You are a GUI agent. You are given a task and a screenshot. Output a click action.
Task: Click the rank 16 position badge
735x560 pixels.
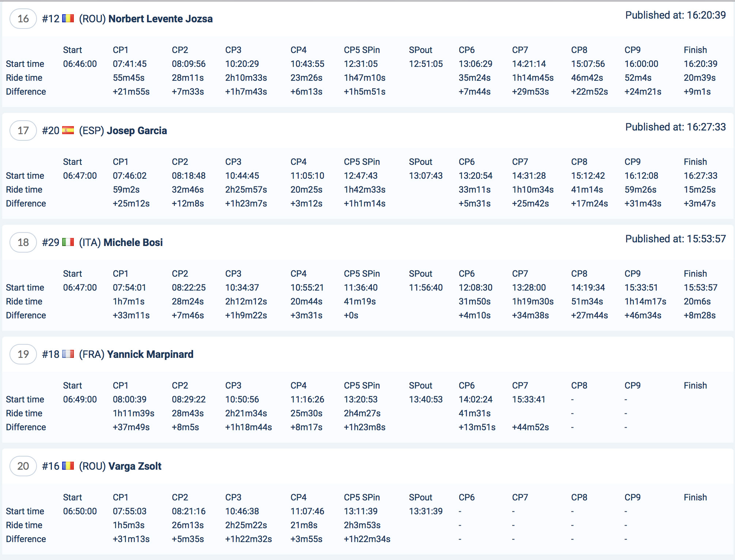click(23, 19)
